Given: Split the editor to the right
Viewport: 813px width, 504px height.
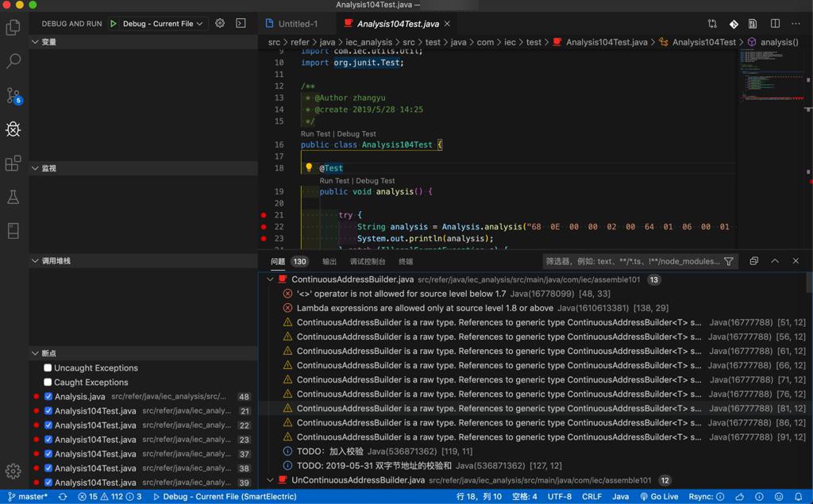Looking at the screenshot, I should click(775, 24).
